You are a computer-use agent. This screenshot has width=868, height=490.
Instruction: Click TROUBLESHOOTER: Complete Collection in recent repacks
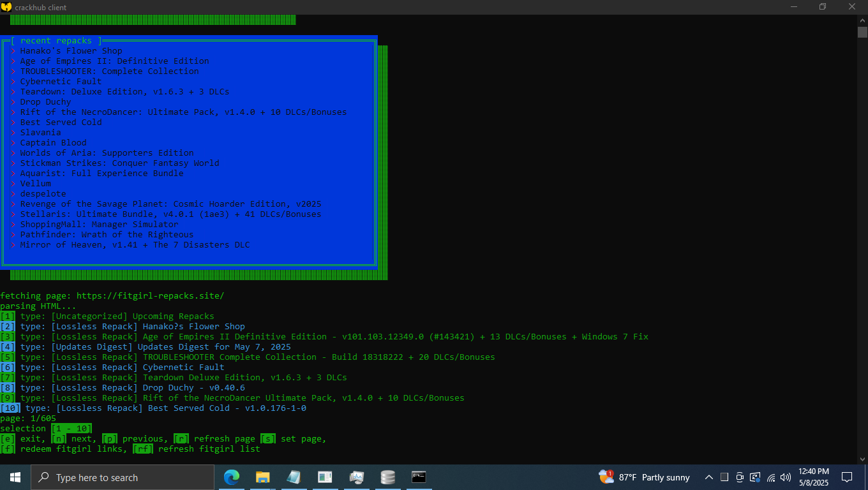109,71
